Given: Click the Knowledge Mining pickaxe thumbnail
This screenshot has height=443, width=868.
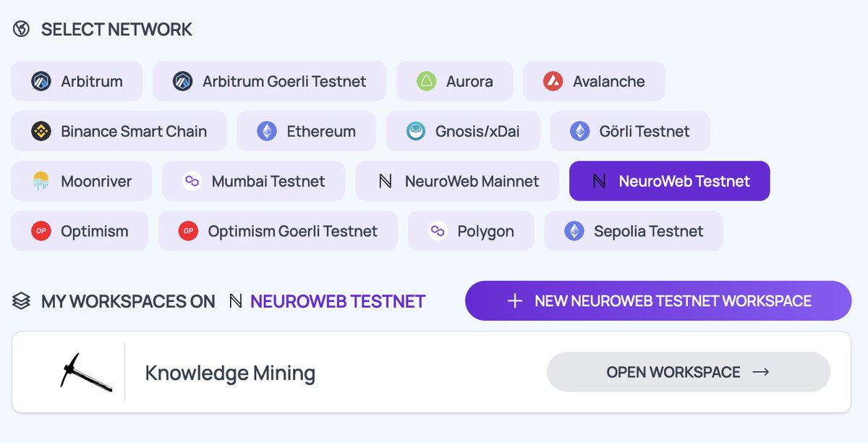Looking at the screenshot, I should pyautogui.click(x=85, y=372).
